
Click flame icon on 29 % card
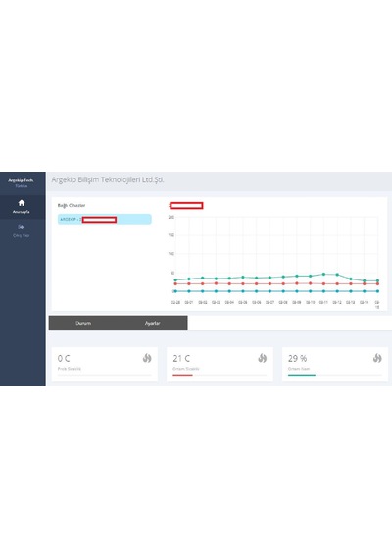[x=377, y=358]
